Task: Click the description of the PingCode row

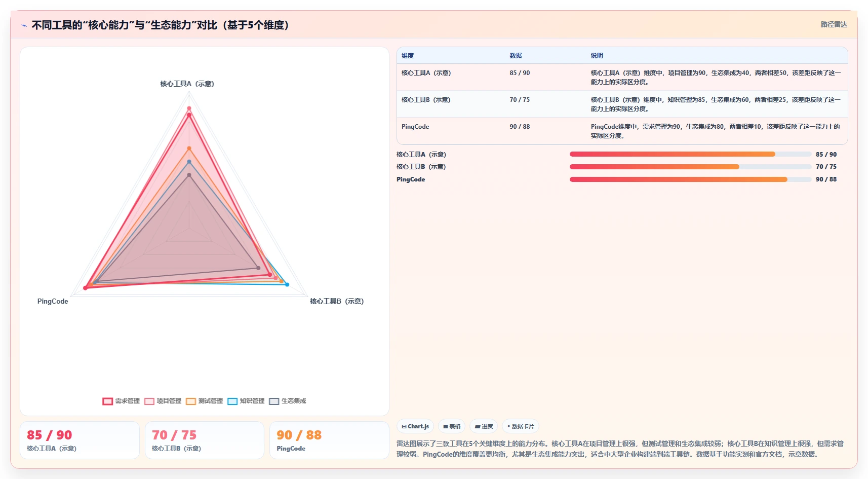Action: coord(715,131)
